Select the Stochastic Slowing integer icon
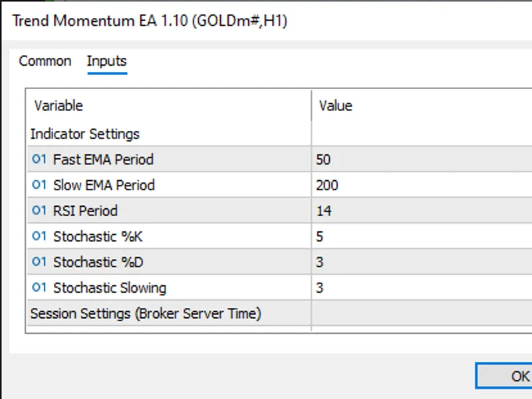 (x=39, y=287)
